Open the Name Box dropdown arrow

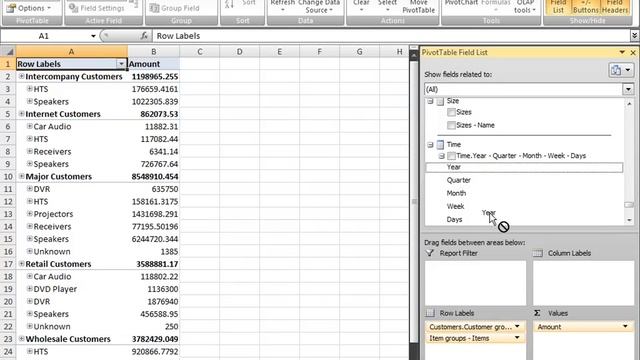point(93,36)
